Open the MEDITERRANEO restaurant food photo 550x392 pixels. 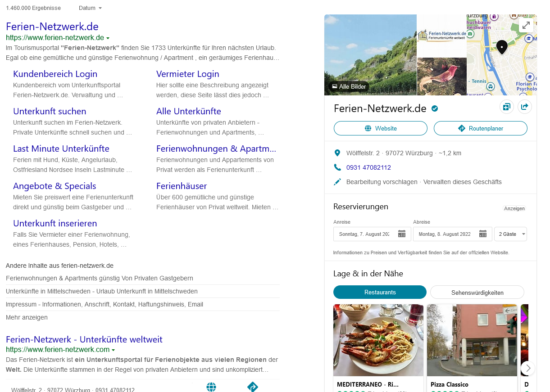coord(378,340)
